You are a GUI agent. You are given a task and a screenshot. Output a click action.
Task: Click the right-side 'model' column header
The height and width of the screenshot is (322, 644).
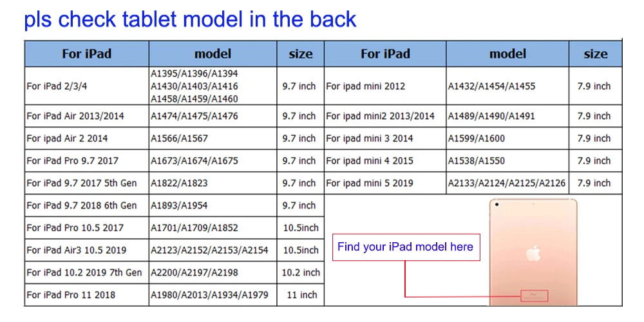pyautogui.click(x=507, y=53)
